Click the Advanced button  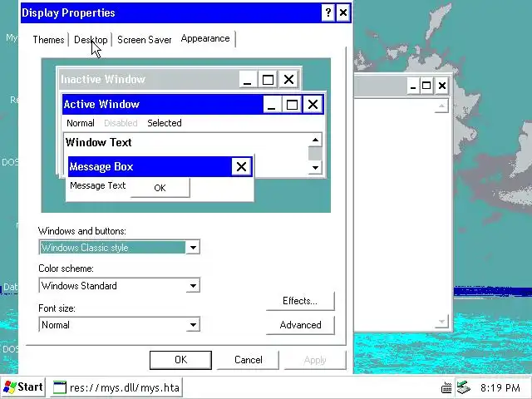point(300,325)
